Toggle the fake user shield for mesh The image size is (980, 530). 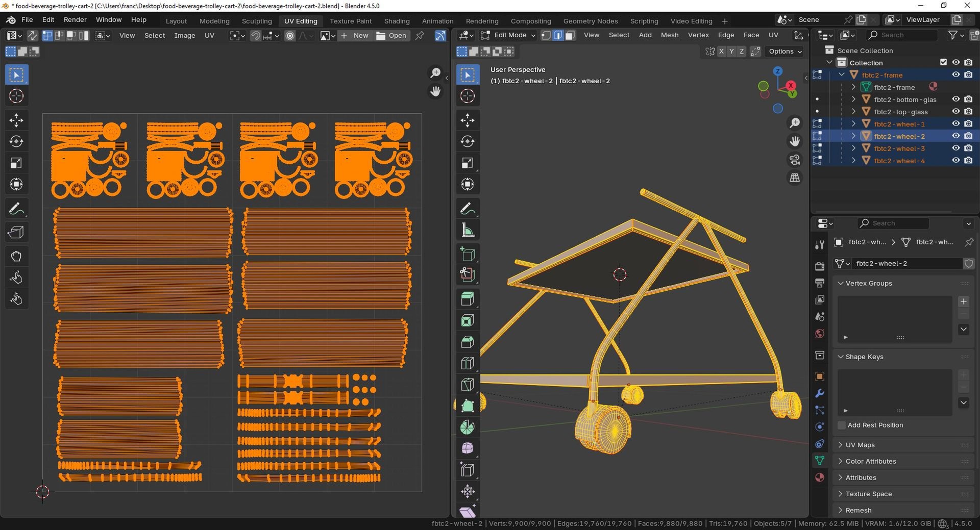tap(968, 264)
